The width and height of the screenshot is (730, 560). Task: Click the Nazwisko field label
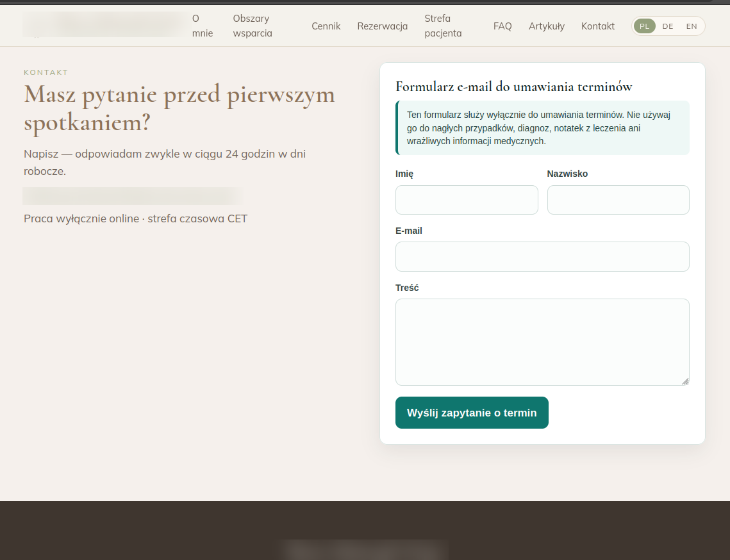click(567, 174)
